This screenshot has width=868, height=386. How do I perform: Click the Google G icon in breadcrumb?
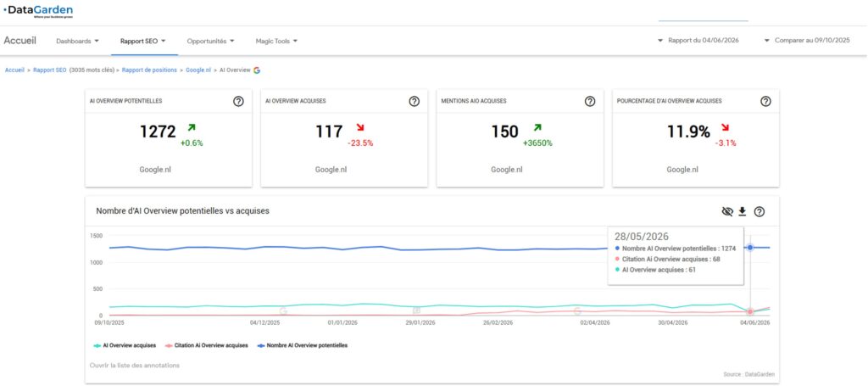tap(257, 70)
